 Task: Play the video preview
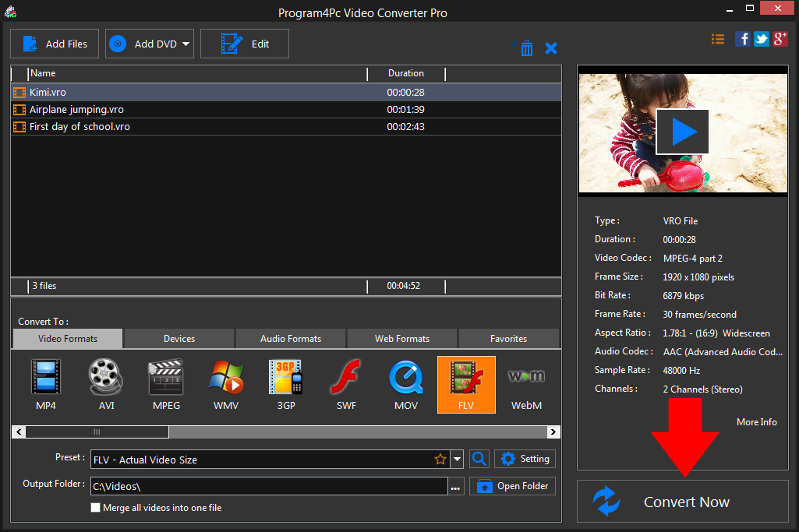[x=682, y=132]
